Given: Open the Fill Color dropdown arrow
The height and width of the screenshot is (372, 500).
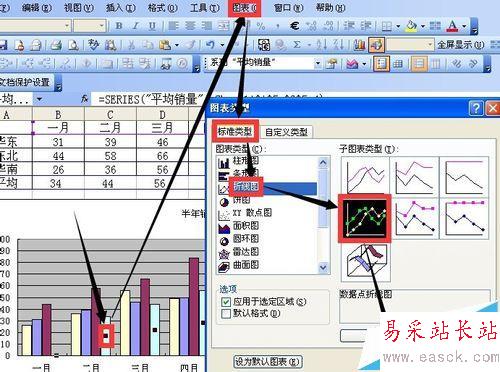Looking at the screenshot, I should coord(423,26).
